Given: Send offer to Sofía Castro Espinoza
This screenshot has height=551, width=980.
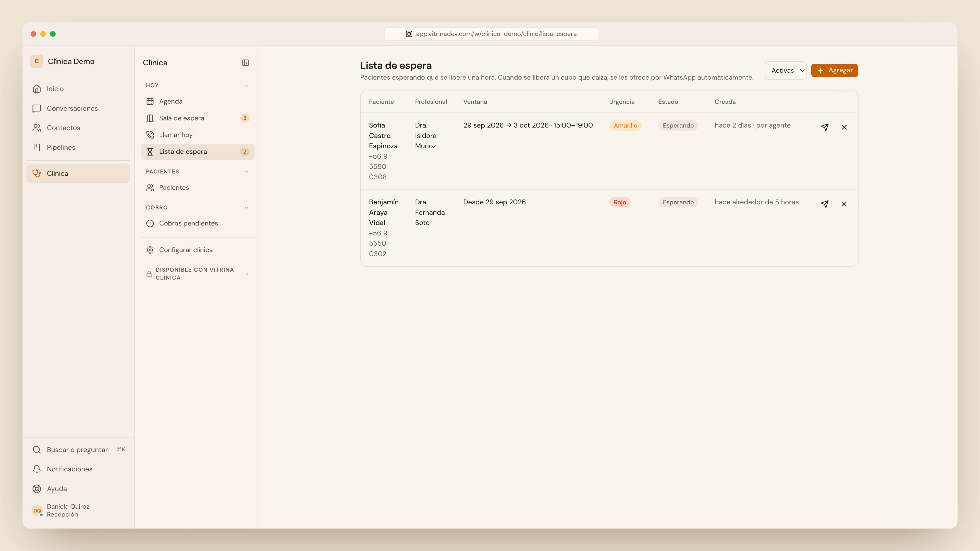Looking at the screenshot, I should coord(825,127).
